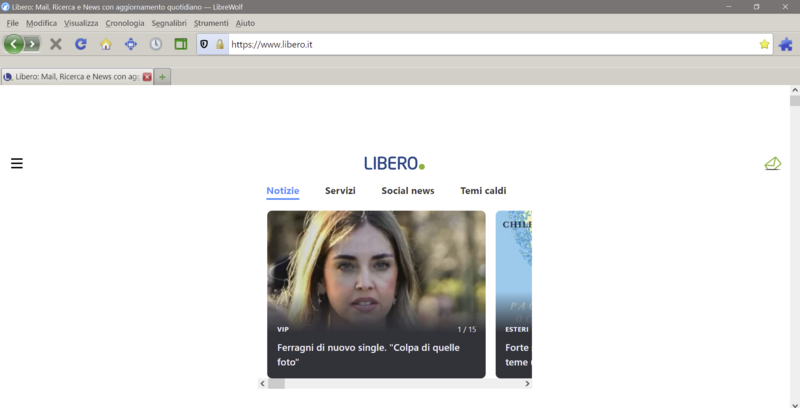This screenshot has height=408, width=800.
Task: Close the Libero tab with red X
Action: pyautogui.click(x=147, y=77)
